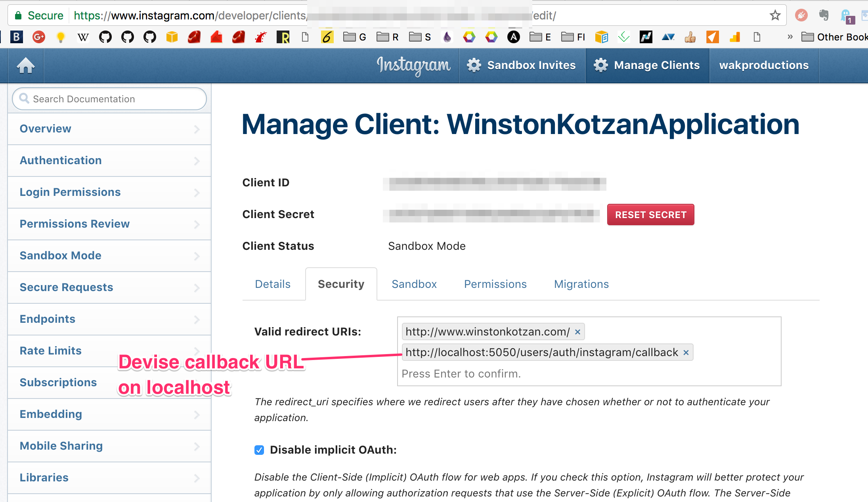Select the Security tab
Image resolution: width=868 pixels, height=502 pixels.
tap(341, 284)
